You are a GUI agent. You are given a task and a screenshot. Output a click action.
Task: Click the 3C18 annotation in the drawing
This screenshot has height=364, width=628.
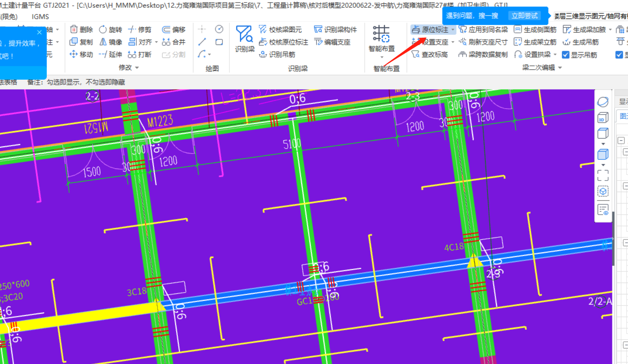click(137, 292)
